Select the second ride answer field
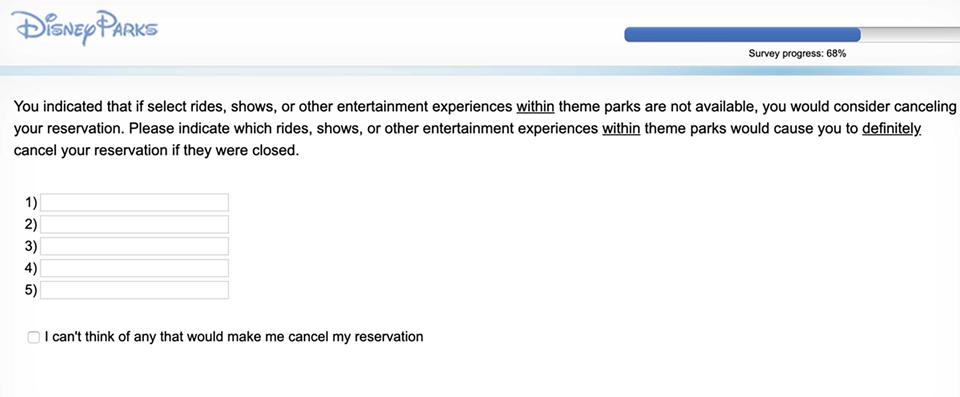The image size is (960, 397). (x=135, y=224)
